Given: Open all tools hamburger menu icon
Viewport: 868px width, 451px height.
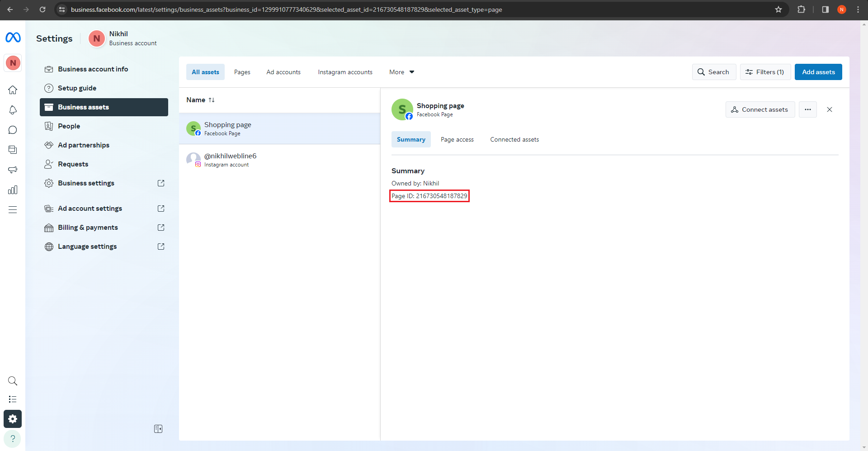Looking at the screenshot, I should [x=13, y=209].
